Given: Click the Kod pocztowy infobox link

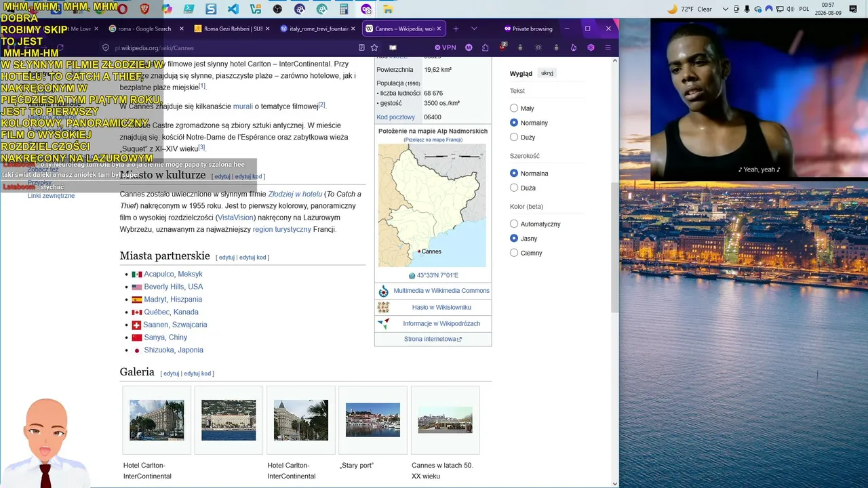Looking at the screenshot, I should pyautogui.click(x=395, y=117).
